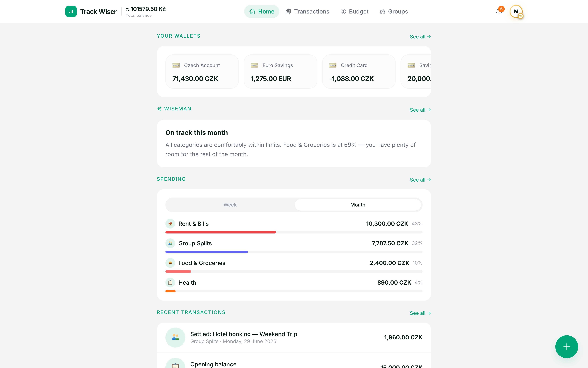Viewport: 588px width, 368px height.
Task: Click the On track this month heading
Action: (x=197, y=133)
